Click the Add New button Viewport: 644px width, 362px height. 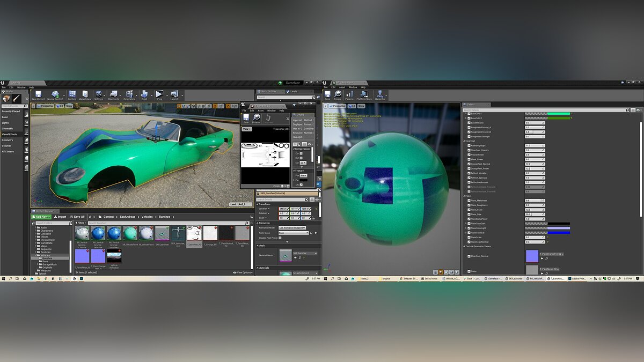pos(42,217)
